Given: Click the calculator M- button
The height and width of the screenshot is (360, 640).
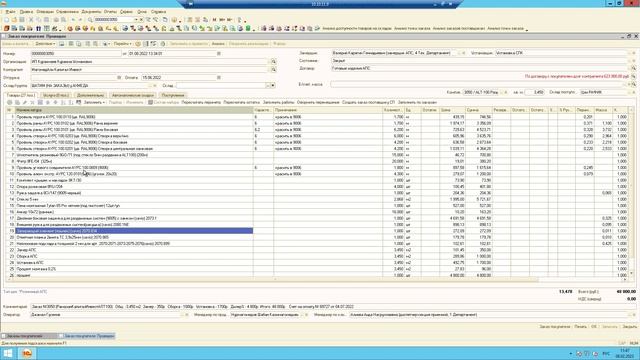Looking at the screenshot, I should click(x=229, y=20).
